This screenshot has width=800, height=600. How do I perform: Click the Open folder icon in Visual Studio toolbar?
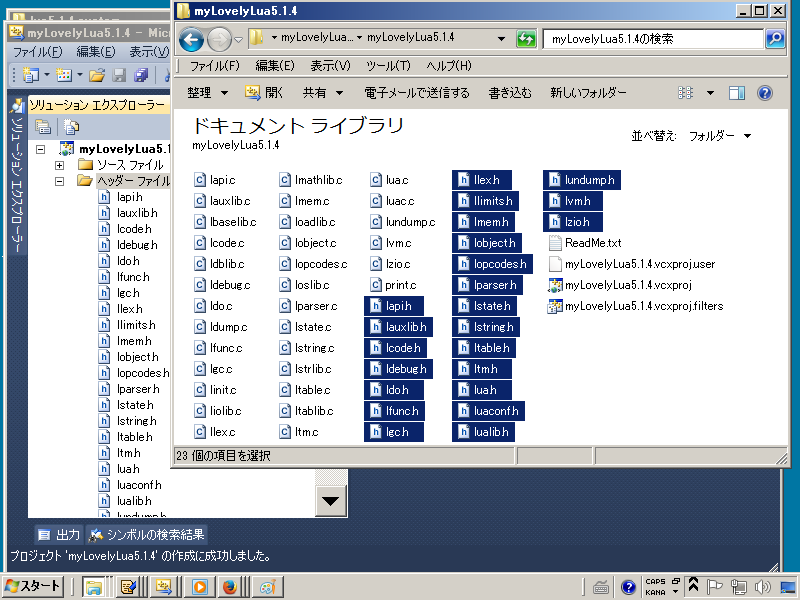coord(97,76)
